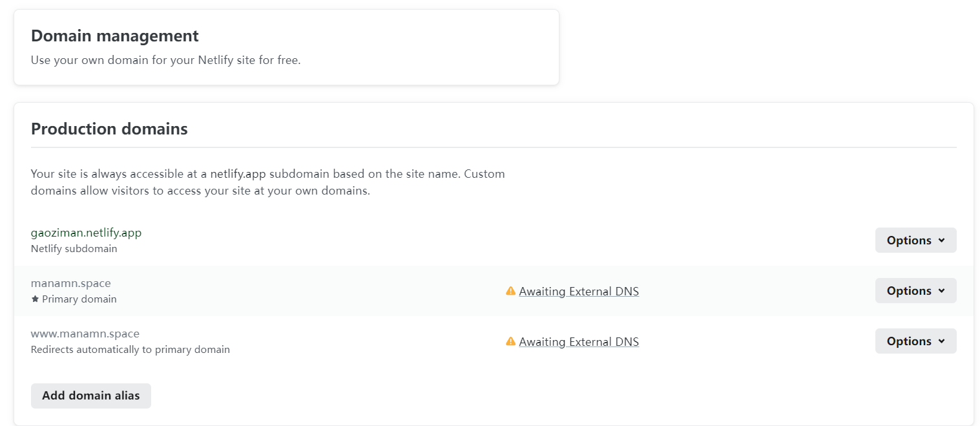Open Options dropdown for gaoziman.netlify.app

point(915,240)
